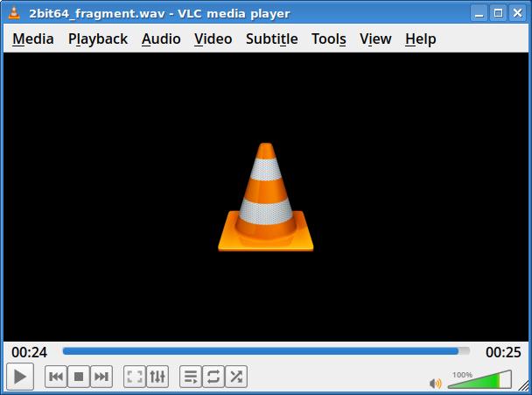532x395 pixels.
Task: Toggle loop repeat mode
Action: point(213,377)
